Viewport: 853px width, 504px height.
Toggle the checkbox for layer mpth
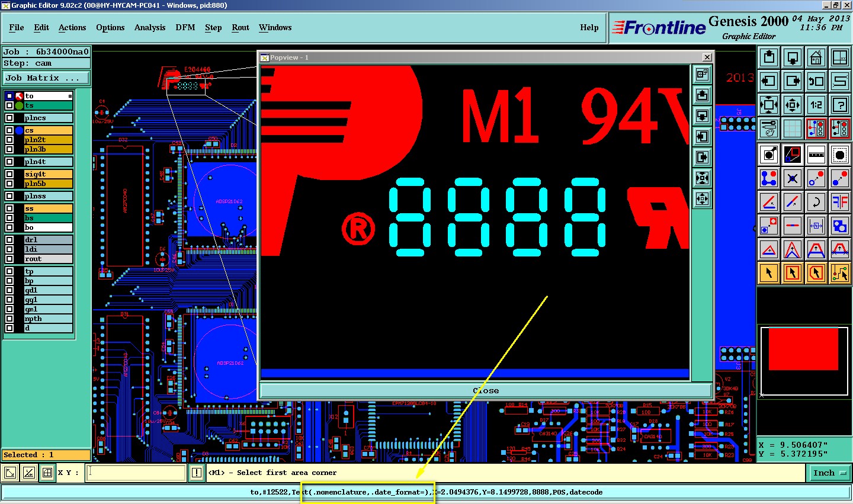(x=9, y=319)
